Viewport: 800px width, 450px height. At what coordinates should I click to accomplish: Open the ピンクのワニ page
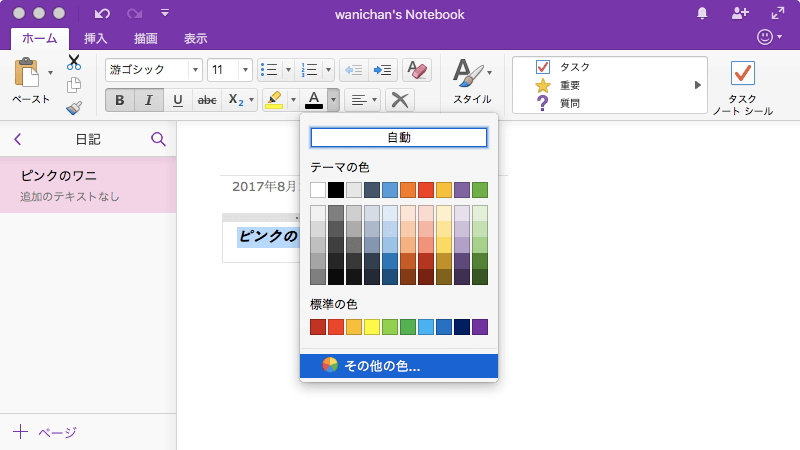pos(88,185)
